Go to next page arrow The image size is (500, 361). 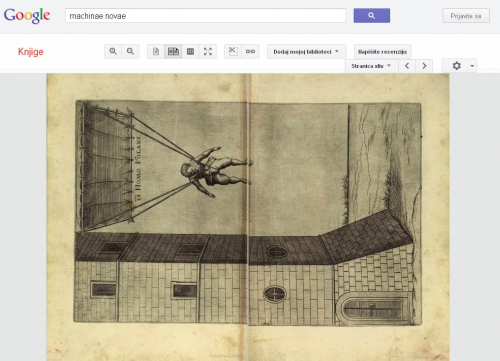pyautogui.click(x=424, y=66)
